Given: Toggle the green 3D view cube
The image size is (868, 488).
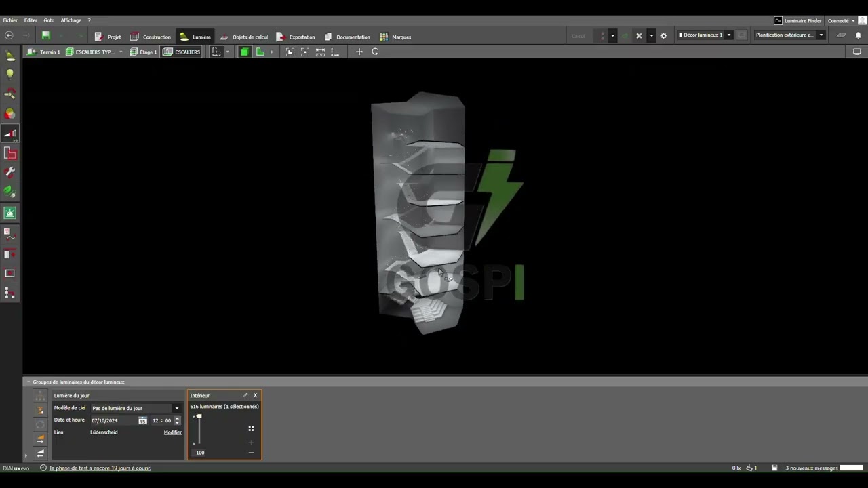Looking at the screenshot, I should [x=244, y=52].
